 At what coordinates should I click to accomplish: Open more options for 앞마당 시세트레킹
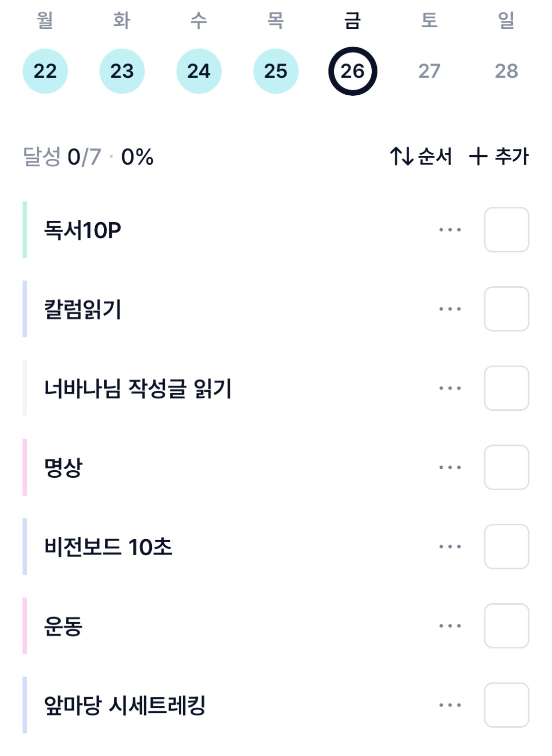pos(450,705)
